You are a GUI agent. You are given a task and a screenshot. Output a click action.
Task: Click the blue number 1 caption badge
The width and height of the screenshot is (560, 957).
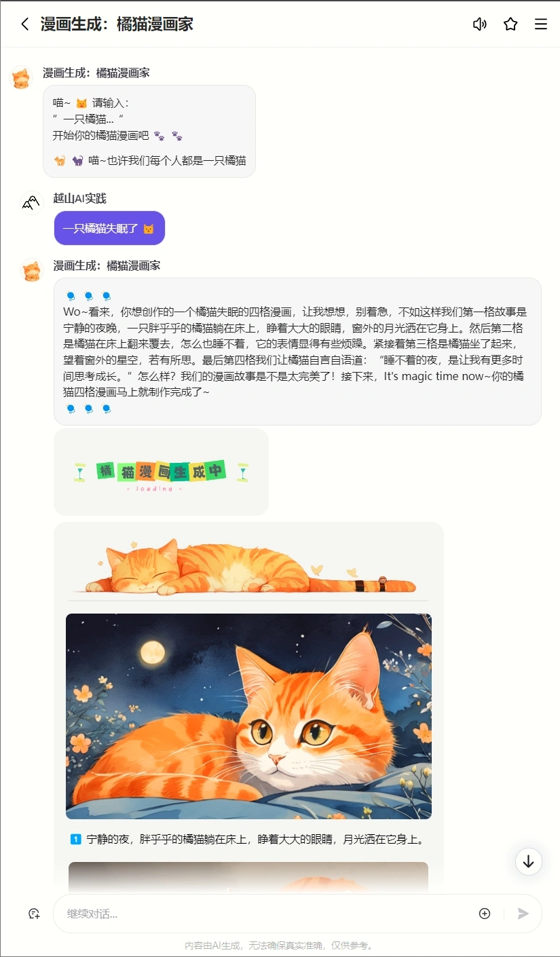pyautogui.click(x=75, y=839)
